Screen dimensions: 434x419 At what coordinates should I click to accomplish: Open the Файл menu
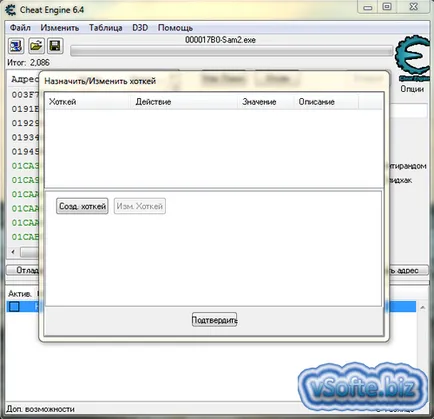(x=20, y=28)
